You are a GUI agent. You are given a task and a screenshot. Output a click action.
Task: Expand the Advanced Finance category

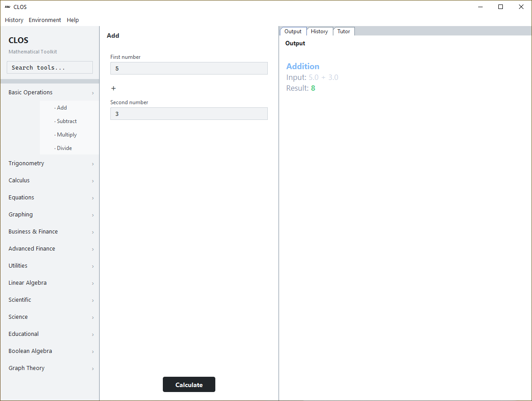(x=50, y=248)
